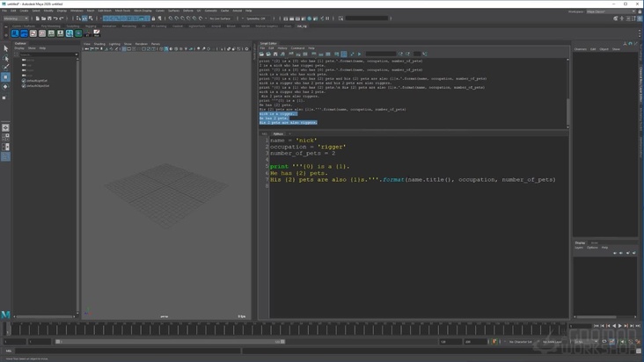This screenshot has width=644, height=362.
Task: Click the Undo arrow icon
Action: [55, 18]
